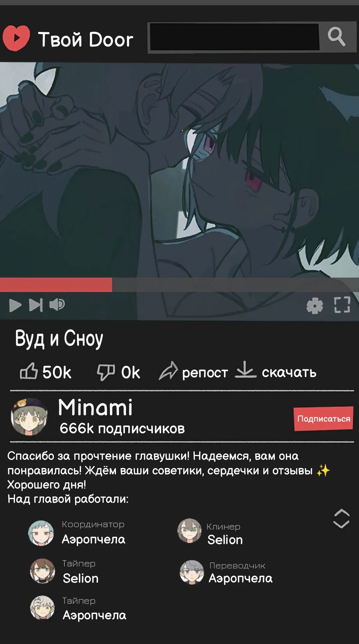The width and height of the screenshot is (359, 644).
Task: Open Координатор Аэропчела avatar
Action: pos(41,533)
